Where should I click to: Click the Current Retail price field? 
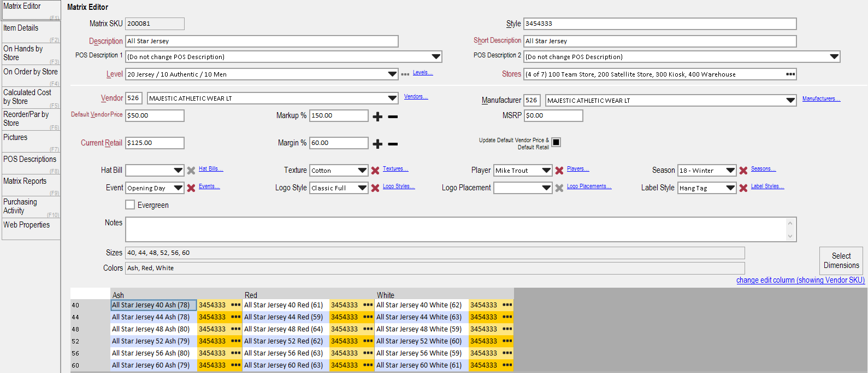point(155,143)
